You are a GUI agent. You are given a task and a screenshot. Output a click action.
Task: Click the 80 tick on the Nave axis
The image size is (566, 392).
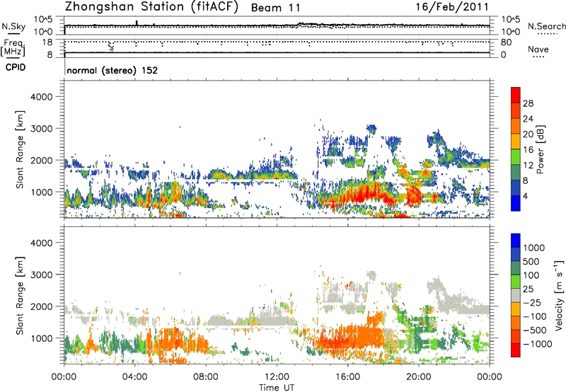click(506, 42)
